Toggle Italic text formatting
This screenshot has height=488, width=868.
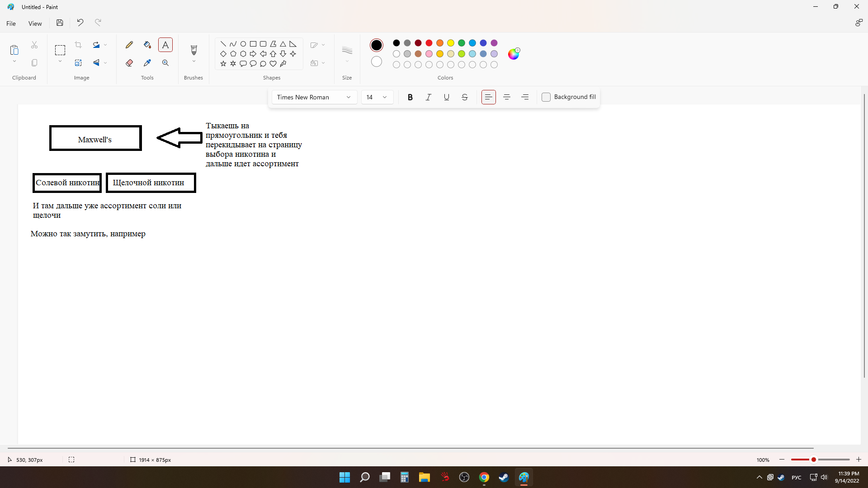pyautogui.click(x=428, y=97)
